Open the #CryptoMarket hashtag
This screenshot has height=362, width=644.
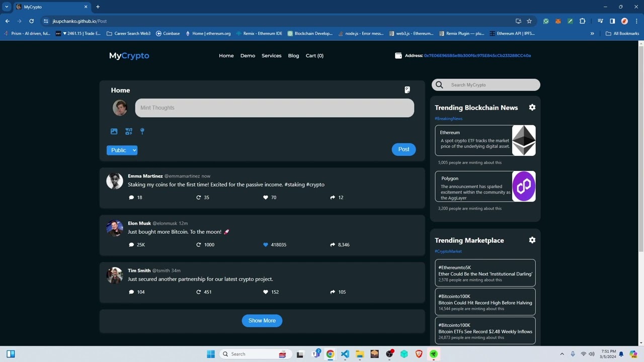pyautogui.click(x=448, y=251)
